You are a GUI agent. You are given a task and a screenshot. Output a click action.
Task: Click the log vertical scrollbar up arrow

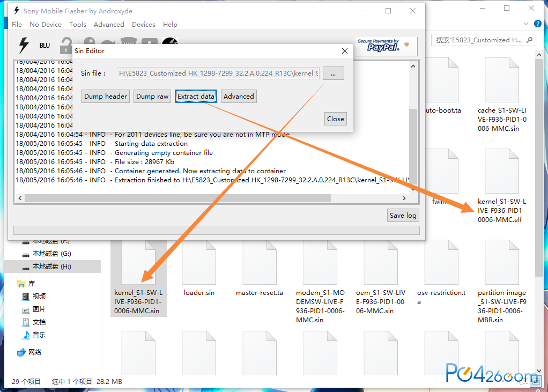pyautogui.click(x=413, y=66)
